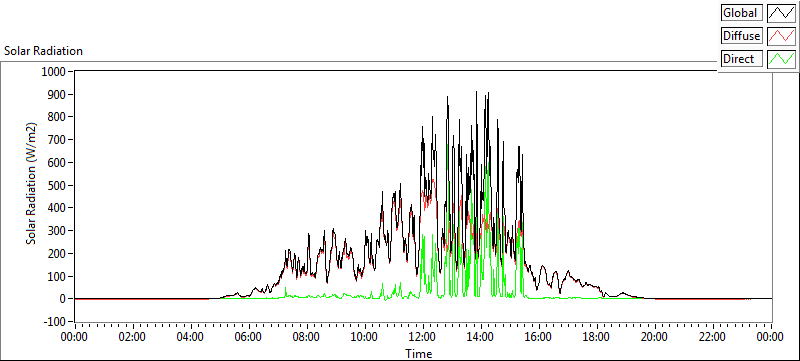800x361 pixels.
Task: Click the Solar Radiation chart title
Action: [x=43, y=51]
